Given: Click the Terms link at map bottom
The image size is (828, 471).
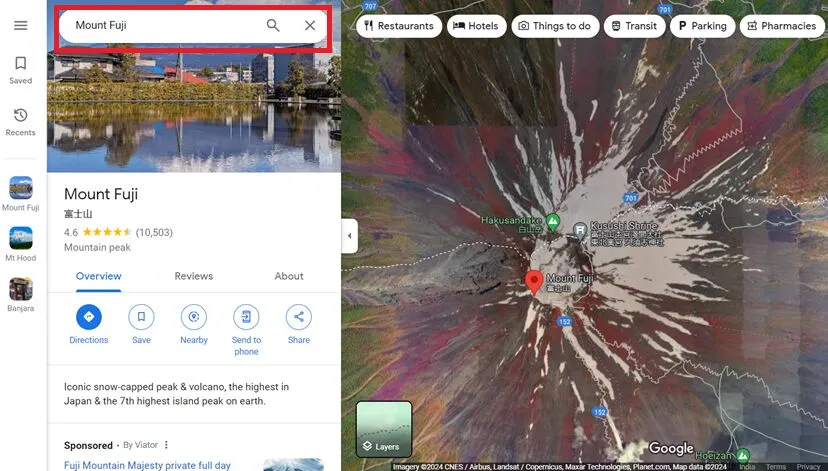Looking at the screenshot, I should [x=776, y=467].
